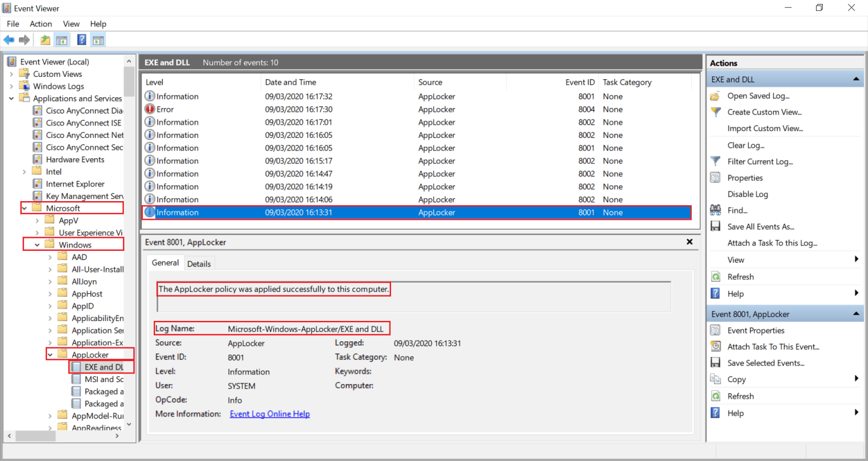Collapse the Windows tree node
The width and height of the screenshot is (868, 461).
(x=38, y=244)
